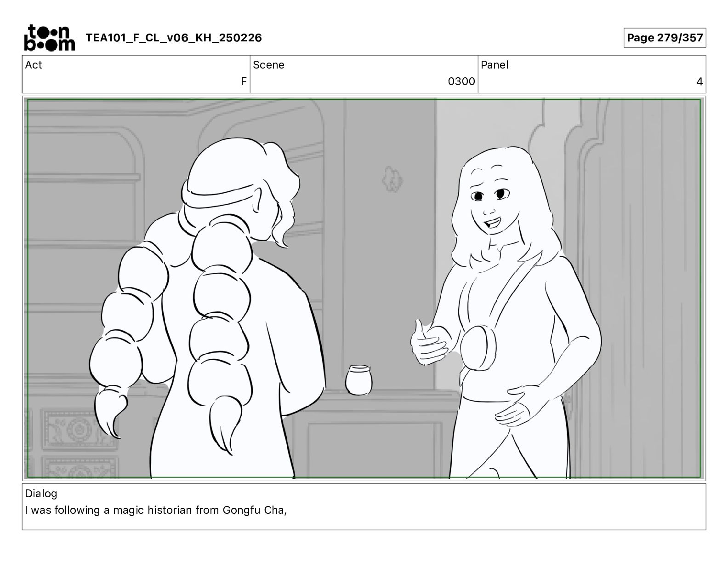Click the Act value F

click(x=244, y=81)
